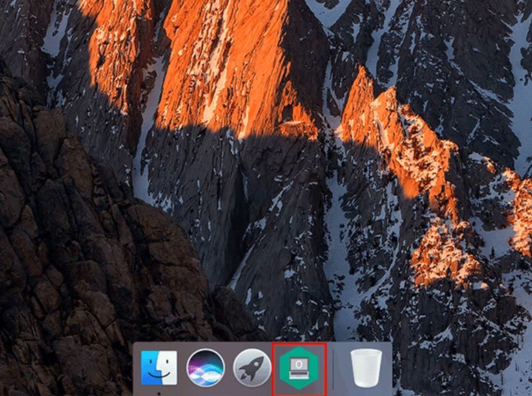
Task: Open the green hexagon computer app
Action: tap(298, 368)
